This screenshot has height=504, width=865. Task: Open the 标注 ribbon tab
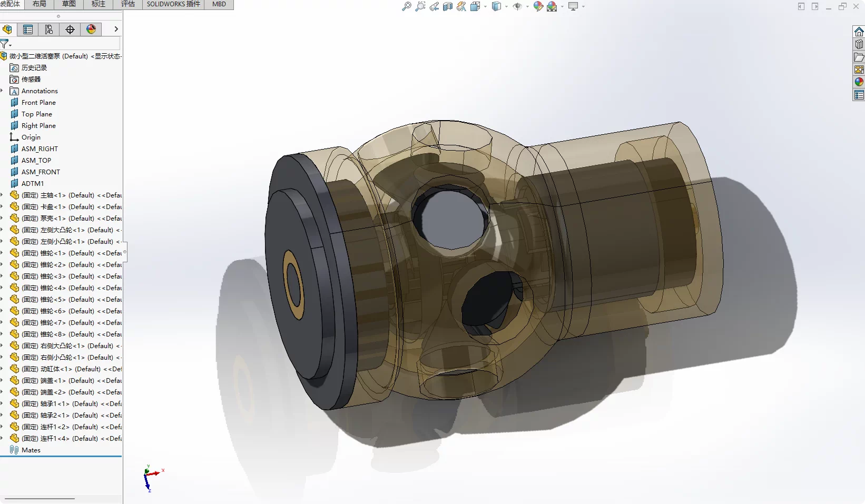pyautogui.click(x=99, y=4)
